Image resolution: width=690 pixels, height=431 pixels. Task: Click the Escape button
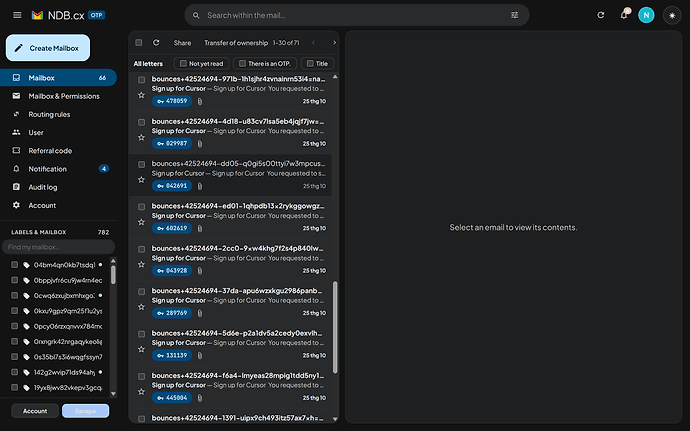click(85, 411)
